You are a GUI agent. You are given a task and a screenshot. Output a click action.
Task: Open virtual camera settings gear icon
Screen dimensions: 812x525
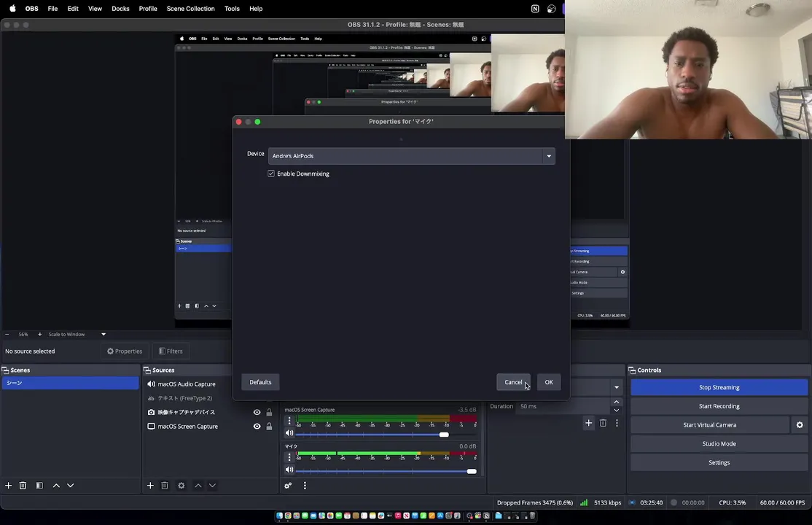[x=800, y=425]
